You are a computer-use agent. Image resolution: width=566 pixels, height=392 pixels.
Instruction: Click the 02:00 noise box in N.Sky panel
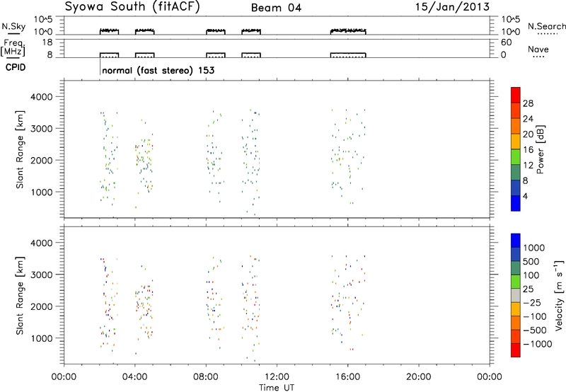[x=109, y=32]
